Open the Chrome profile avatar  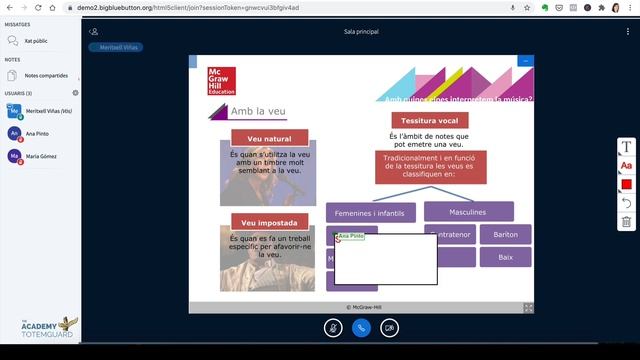coord(616,8)
